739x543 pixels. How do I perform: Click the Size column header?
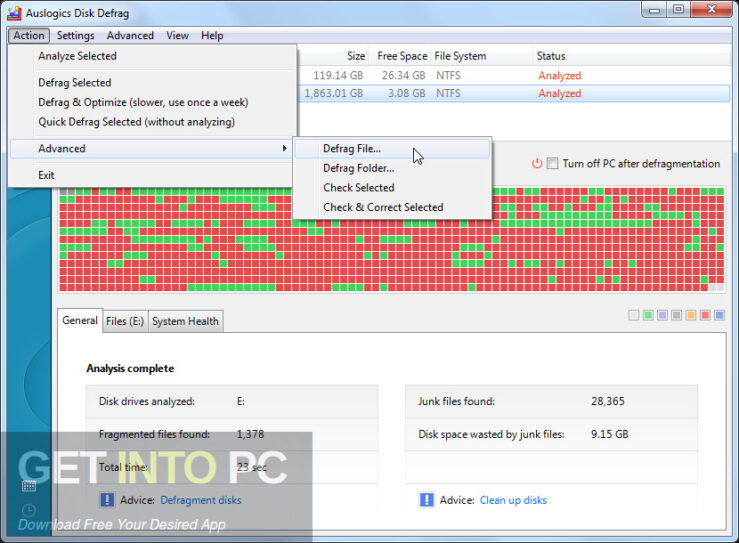[x=356, y=56]
